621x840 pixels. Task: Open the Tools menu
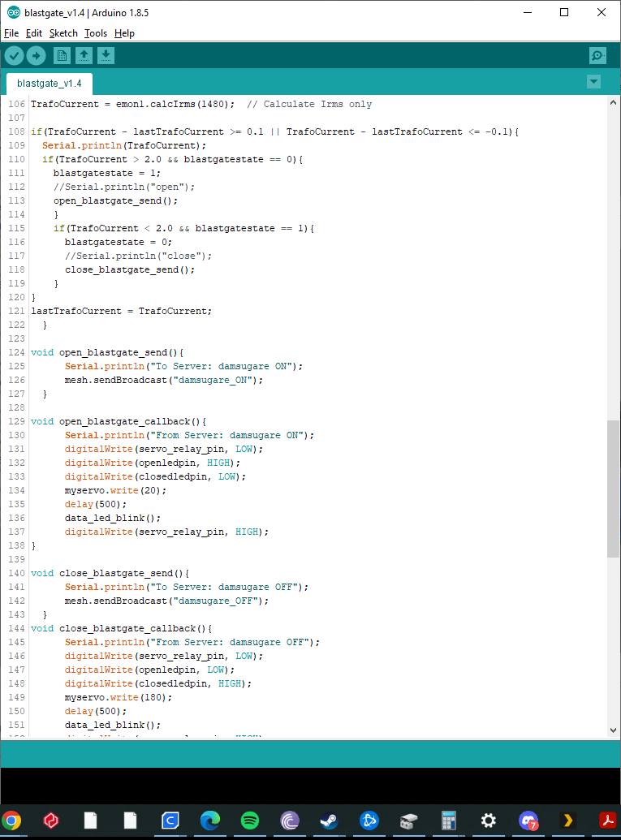coord(96,33)
